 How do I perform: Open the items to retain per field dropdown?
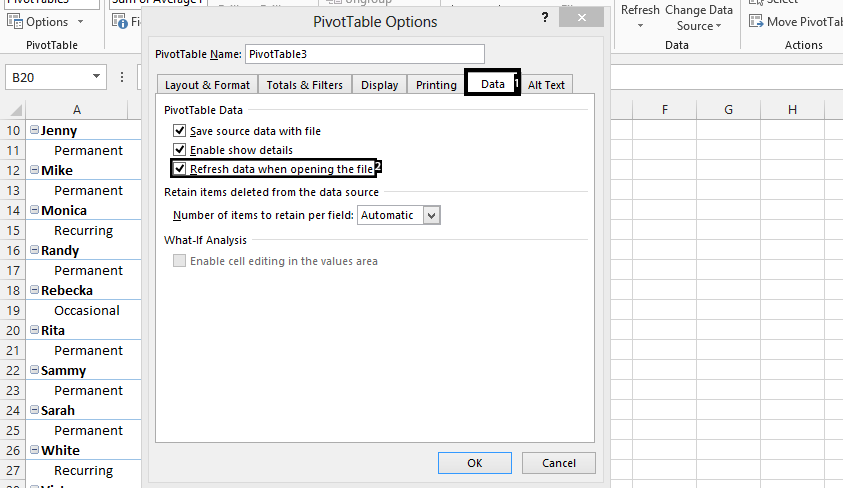click(432, 216)
